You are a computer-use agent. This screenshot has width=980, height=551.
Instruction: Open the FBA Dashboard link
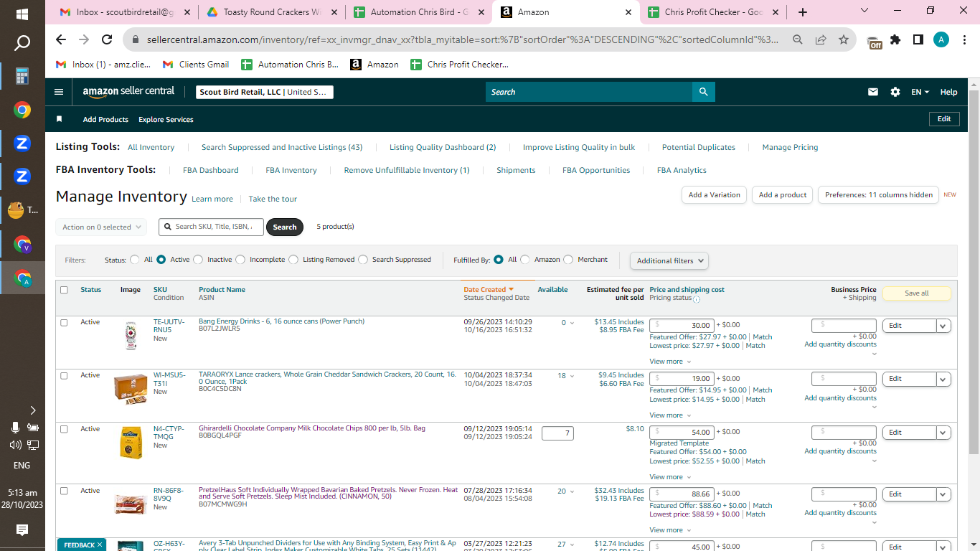pos(211,170)
